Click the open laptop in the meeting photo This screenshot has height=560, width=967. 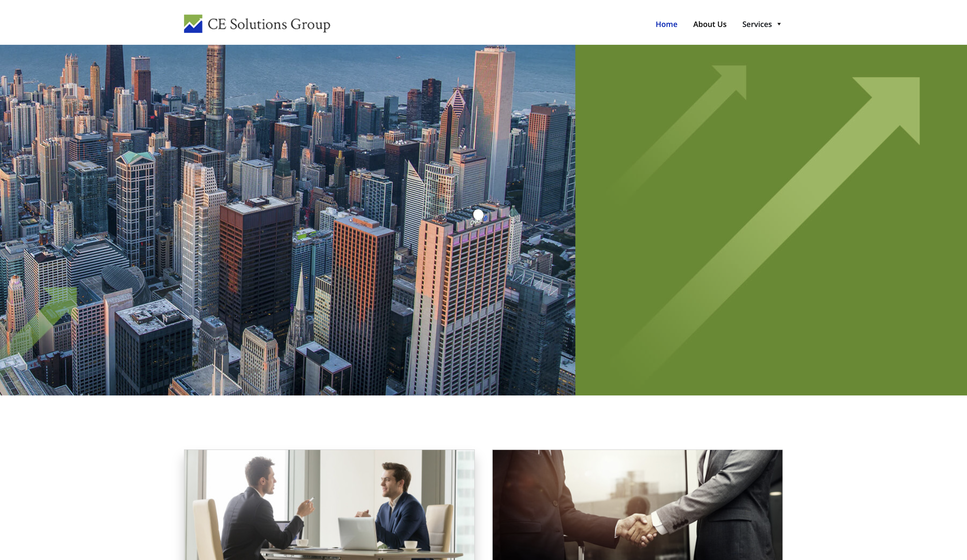(357, 533)
